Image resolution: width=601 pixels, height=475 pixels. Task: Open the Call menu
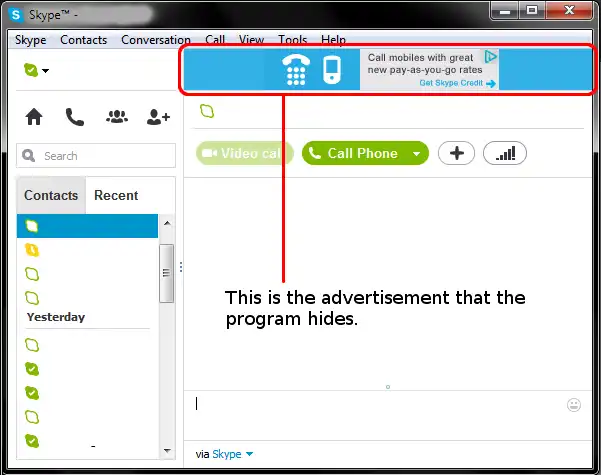tap(215, 40)
